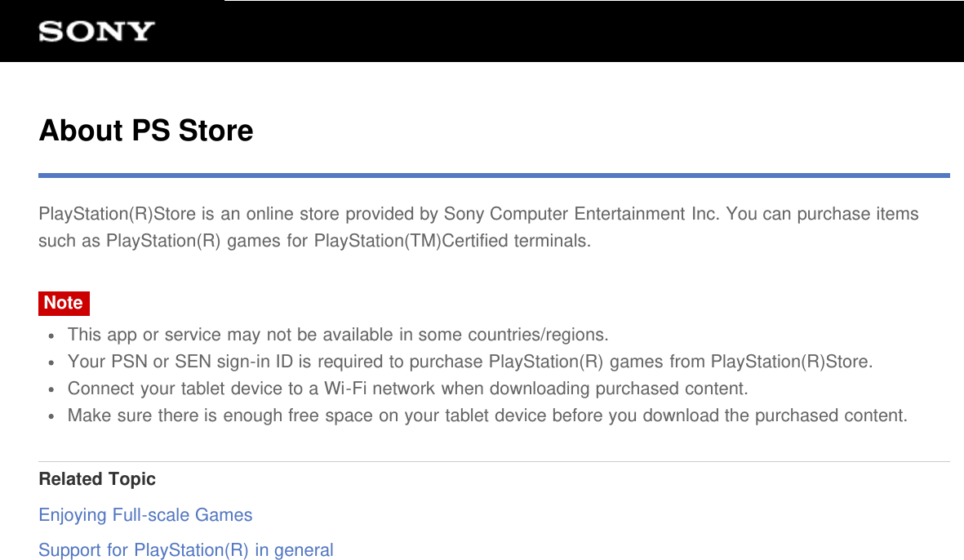Open the Enjoying Full-scale Games link

(145, 515)
